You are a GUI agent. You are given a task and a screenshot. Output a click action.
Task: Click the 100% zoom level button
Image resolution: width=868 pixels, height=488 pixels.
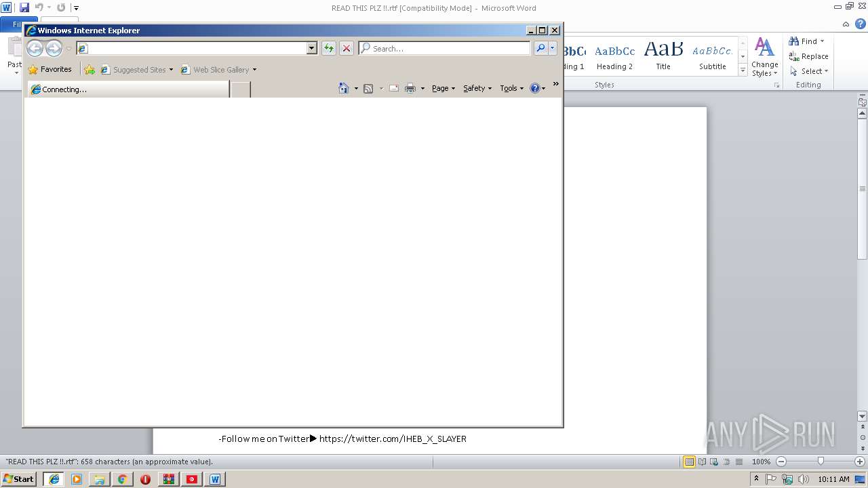tap(761, 462)
